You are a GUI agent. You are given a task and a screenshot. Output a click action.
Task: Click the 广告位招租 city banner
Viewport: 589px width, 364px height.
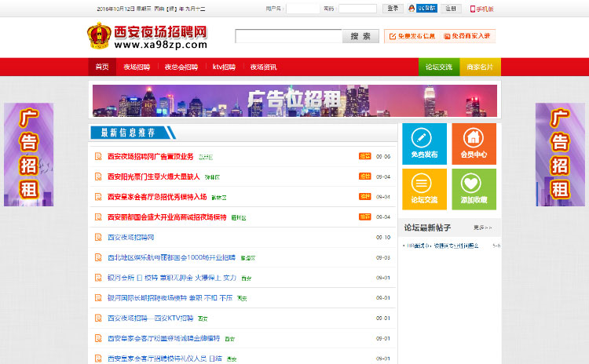(294, 100)
